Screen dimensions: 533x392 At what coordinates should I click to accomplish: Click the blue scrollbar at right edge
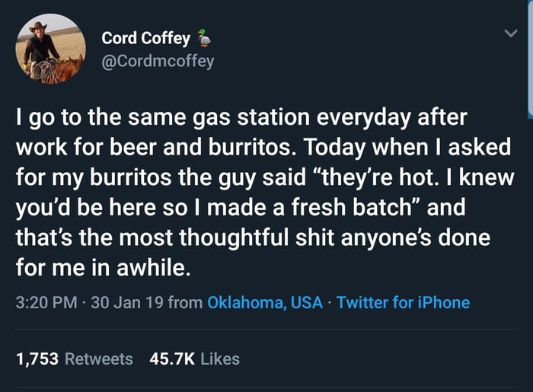pyautogui.click(x=530, y=57)
